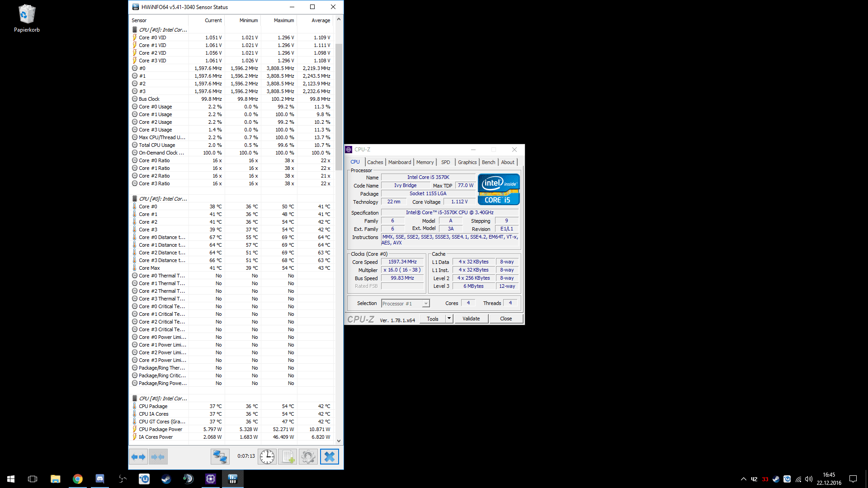Click the Close button in CPU-Z
The height and width of the screenshot is (488, 868).
506,319
